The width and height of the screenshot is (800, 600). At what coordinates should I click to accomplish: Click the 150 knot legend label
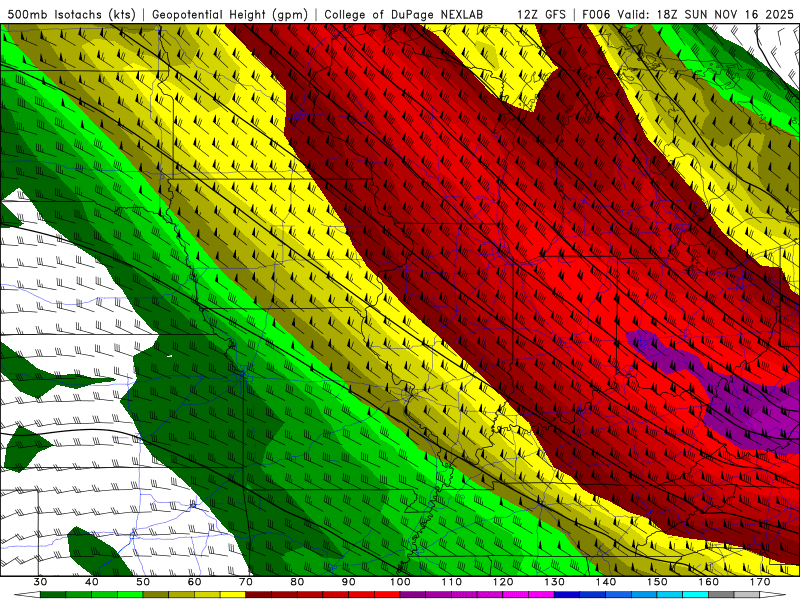coord(658,582)
